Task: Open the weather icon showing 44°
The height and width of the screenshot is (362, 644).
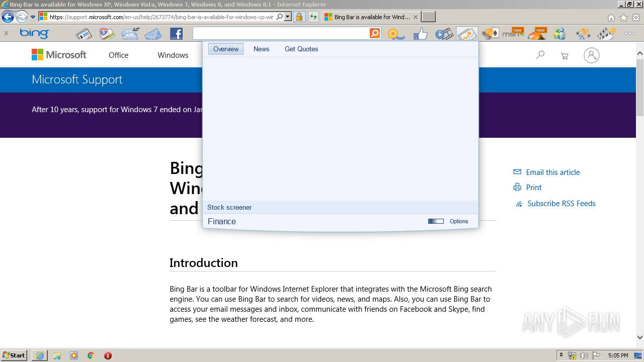Action: tap(130, 34)
